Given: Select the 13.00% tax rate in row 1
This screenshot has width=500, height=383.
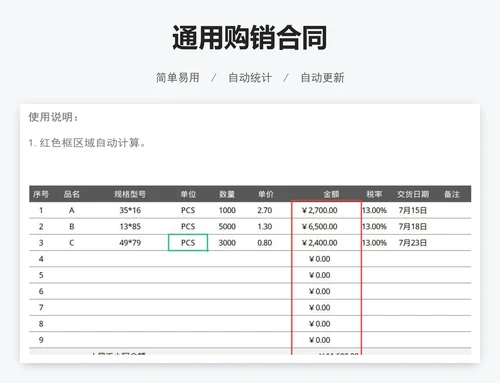Looking at the screenshot, I should pyautogui.click(x=374, y=210).
